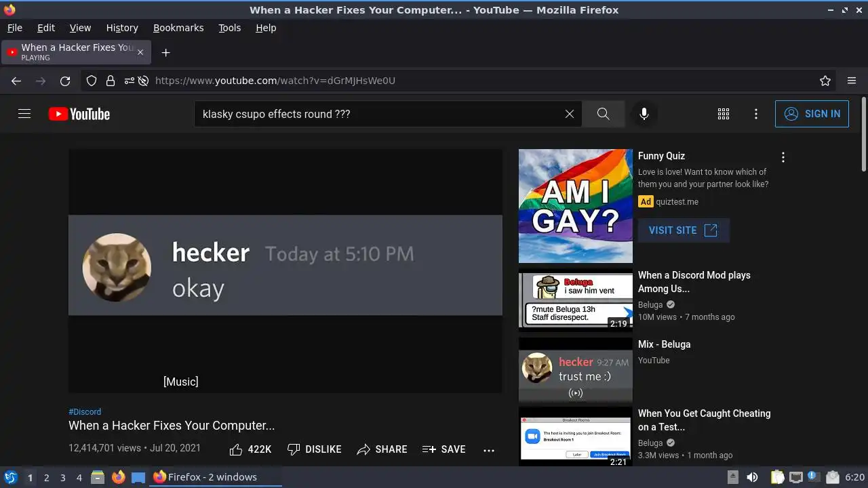Like the video with thumbs up
The width and height of the screenshot is (868, 488).
pyautogui.click(x=250, y=449)
